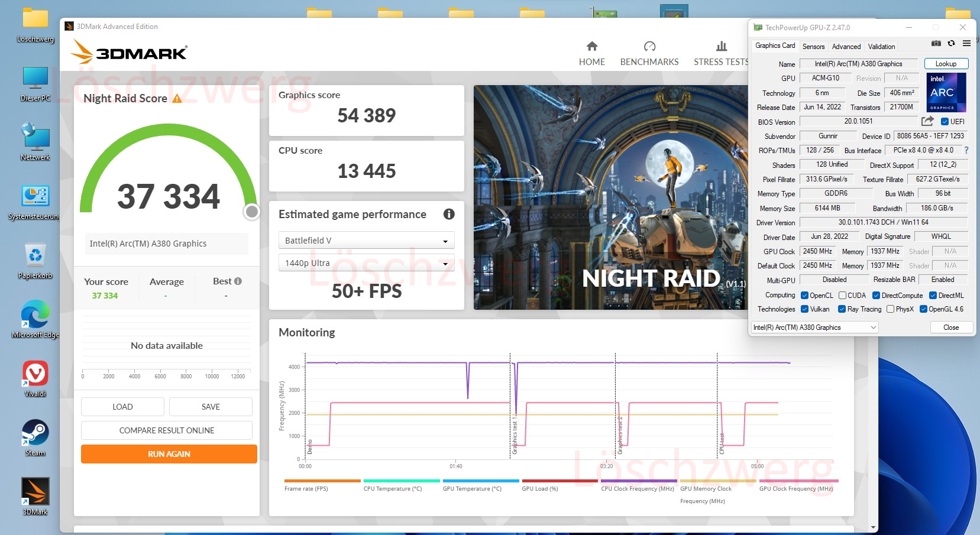Click the orange RUN AGAIN button

169,454
